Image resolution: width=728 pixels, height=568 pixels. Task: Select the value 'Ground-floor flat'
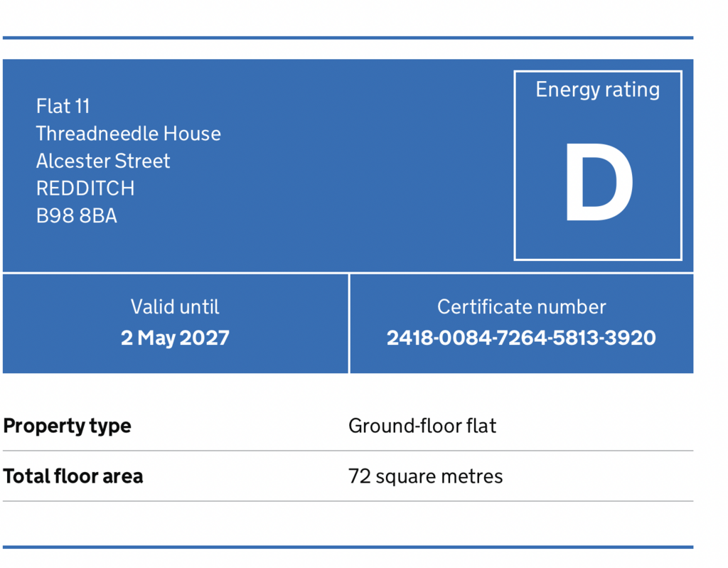(x=422, y=426)
